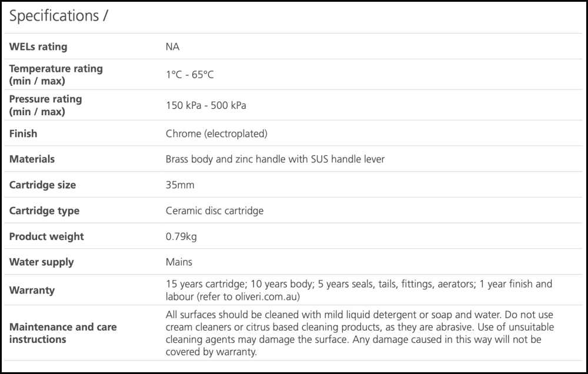
Task: Select the Cartridge type label
Action: pyautogui.click(x=44, y=211)
